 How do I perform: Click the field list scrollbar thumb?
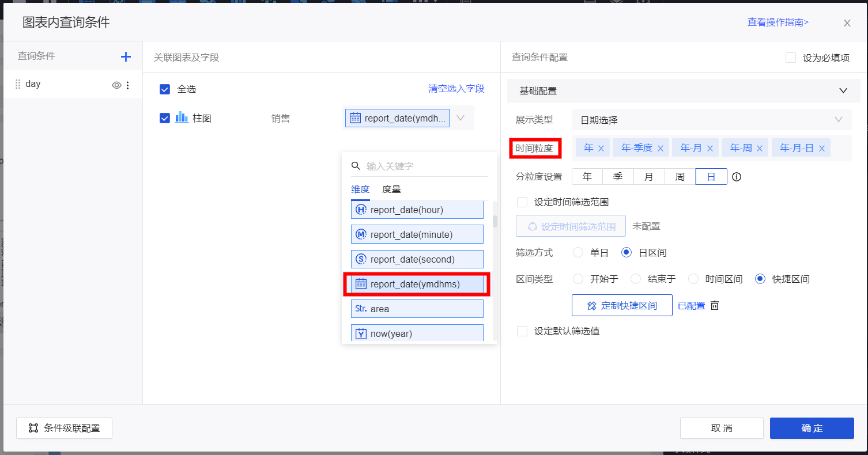(495, 221)
